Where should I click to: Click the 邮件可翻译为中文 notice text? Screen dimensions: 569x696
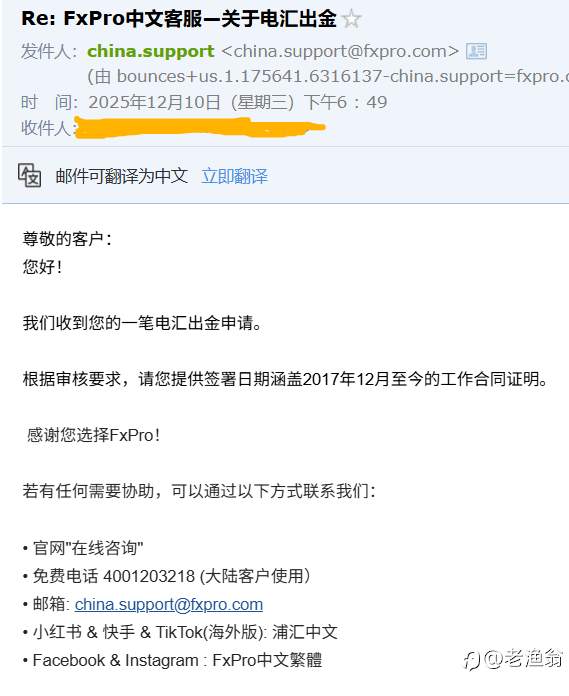pyautogui.click(x=122, y=176)
